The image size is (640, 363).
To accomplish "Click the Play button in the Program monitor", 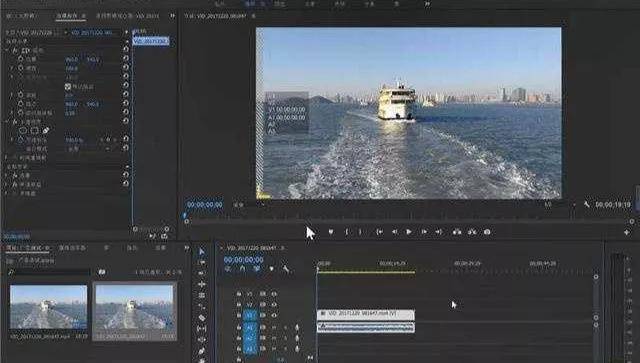I will pos(409,232).
